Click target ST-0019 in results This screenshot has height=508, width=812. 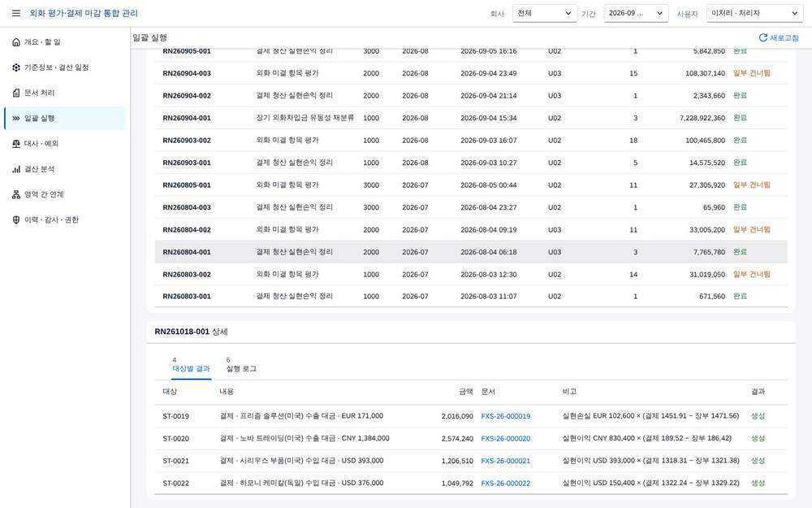tap(175, 416)
